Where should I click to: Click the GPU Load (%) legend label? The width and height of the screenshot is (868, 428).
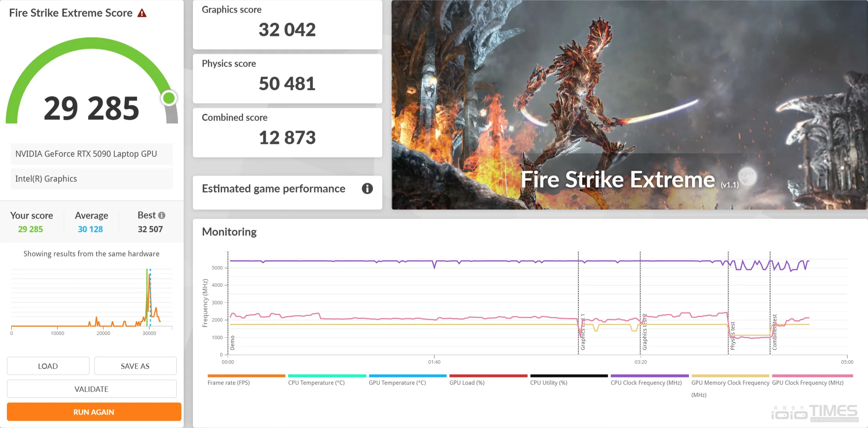467,383
